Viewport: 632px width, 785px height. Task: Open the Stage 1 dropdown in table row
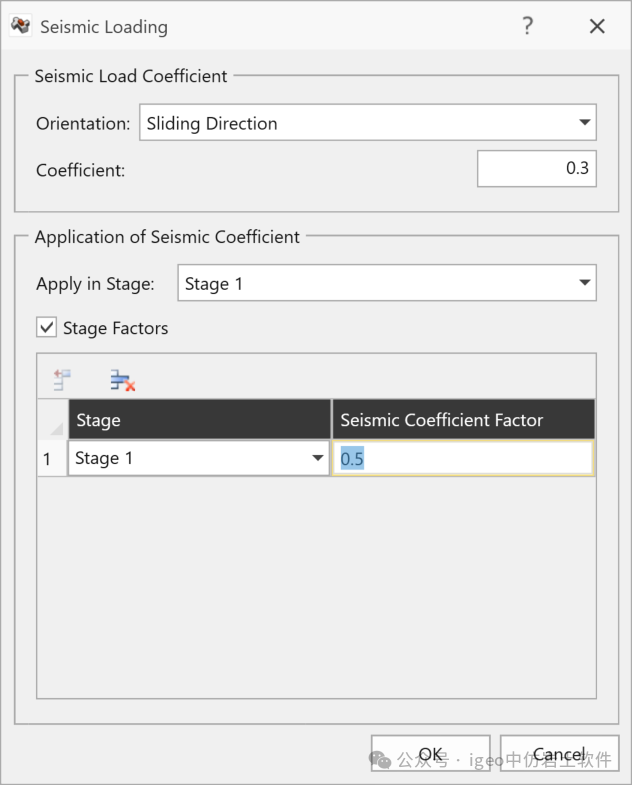pos(318,459)
